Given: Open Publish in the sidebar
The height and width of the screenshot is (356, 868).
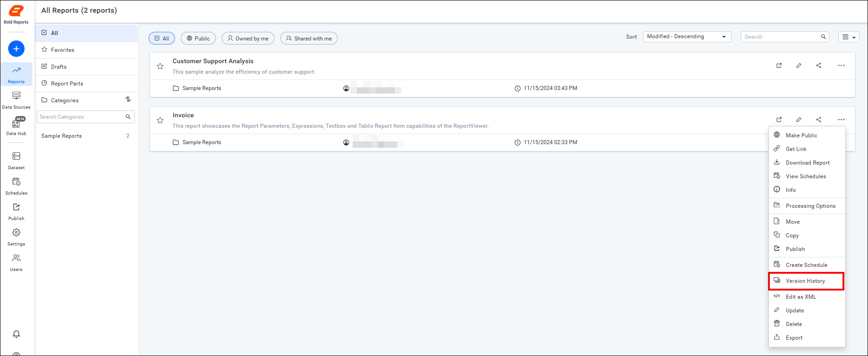Looking at the screenshot, I should pyautogui.click(x=16, y=211).
